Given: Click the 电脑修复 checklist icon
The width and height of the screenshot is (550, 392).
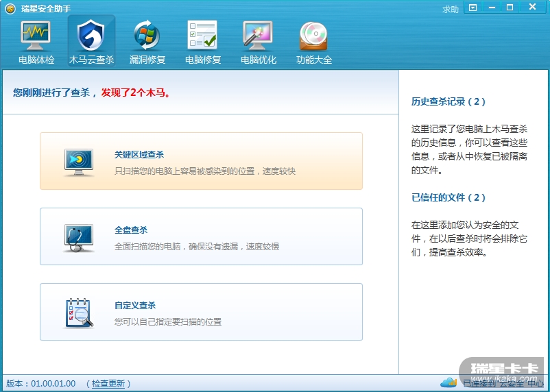Looking at the screenshot, I should (x=202, y=34).
